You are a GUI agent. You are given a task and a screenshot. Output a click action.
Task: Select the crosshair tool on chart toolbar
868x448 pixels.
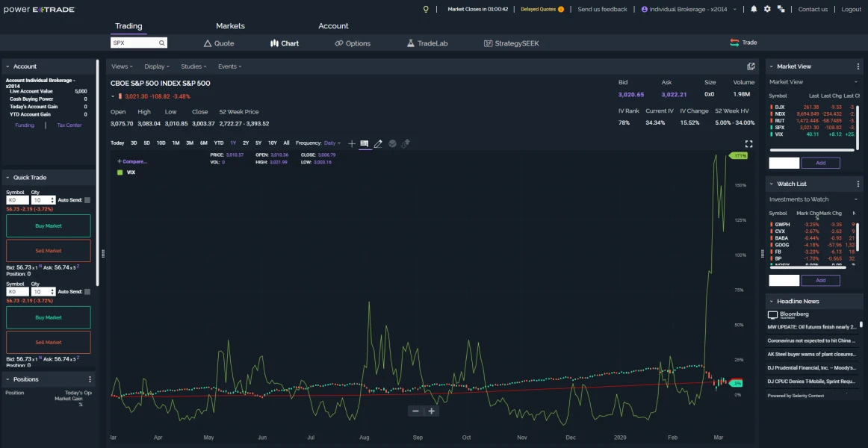coord(352,143)
